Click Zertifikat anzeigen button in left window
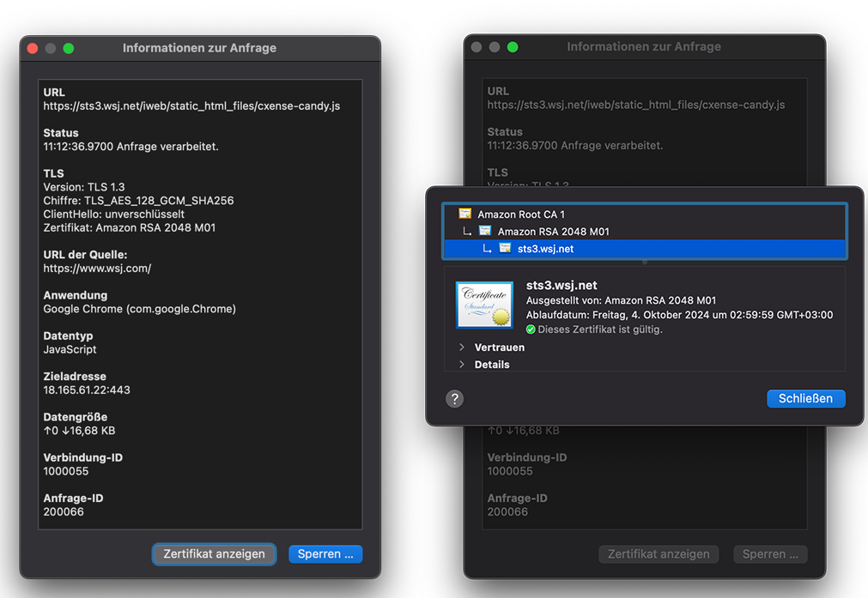868x598 pixels. point(215,553)
